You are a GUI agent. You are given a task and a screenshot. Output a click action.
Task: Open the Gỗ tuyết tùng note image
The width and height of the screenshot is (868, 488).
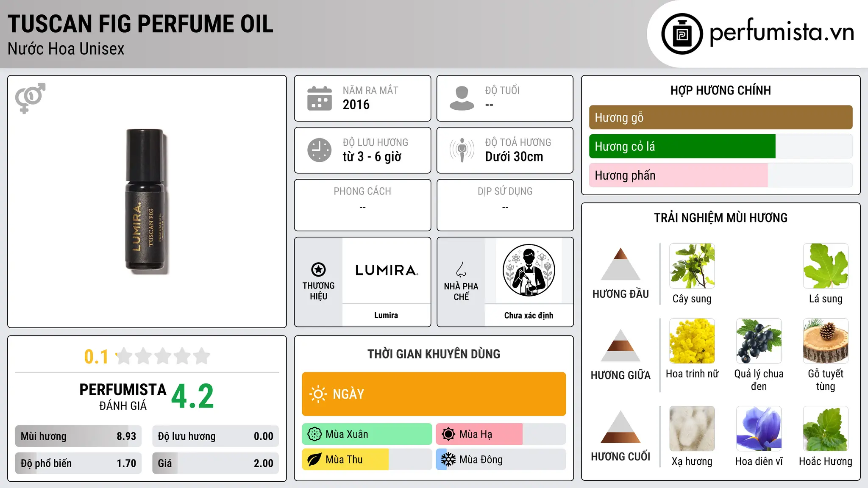(826, 341)
